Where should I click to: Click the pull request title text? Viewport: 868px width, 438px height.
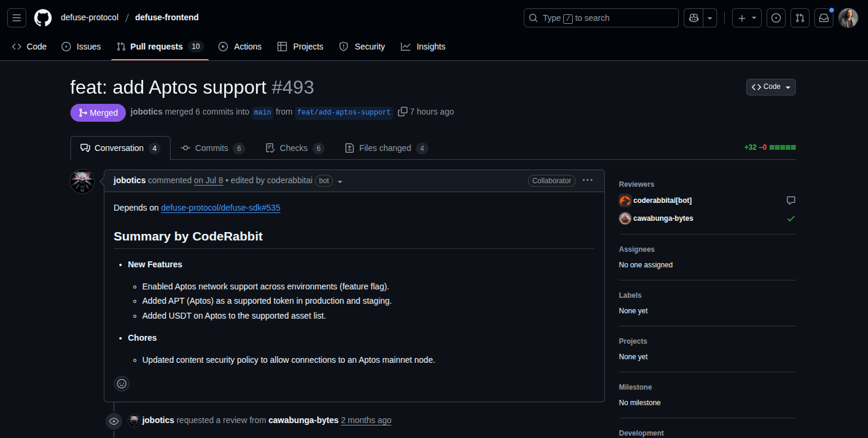tap(168, 87)
